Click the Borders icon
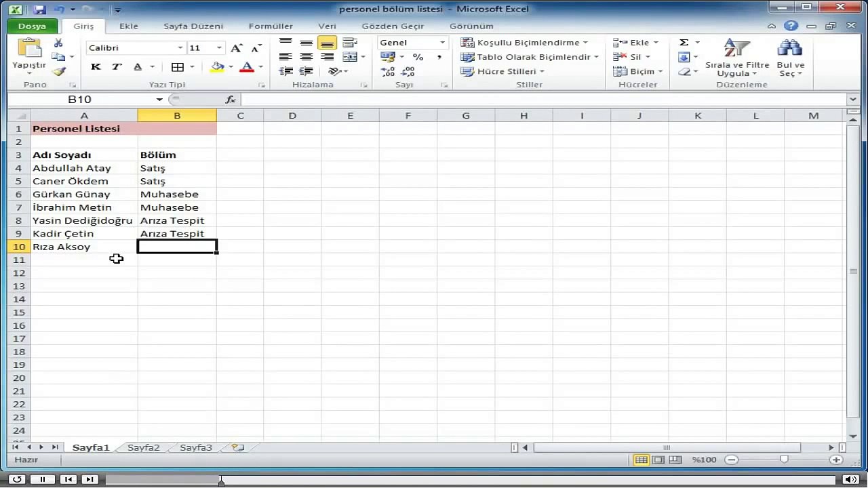Screen dimensions: 868x488 pos(178,67)
